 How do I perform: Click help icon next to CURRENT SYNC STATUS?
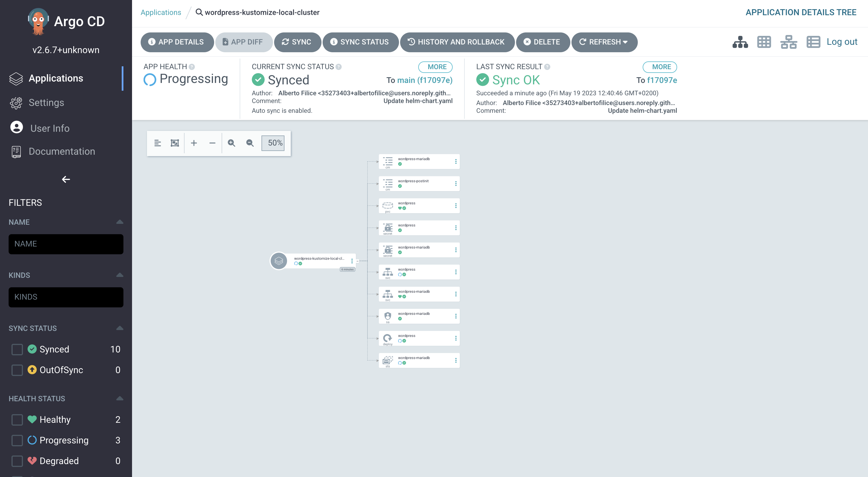(x=339, y=67)
